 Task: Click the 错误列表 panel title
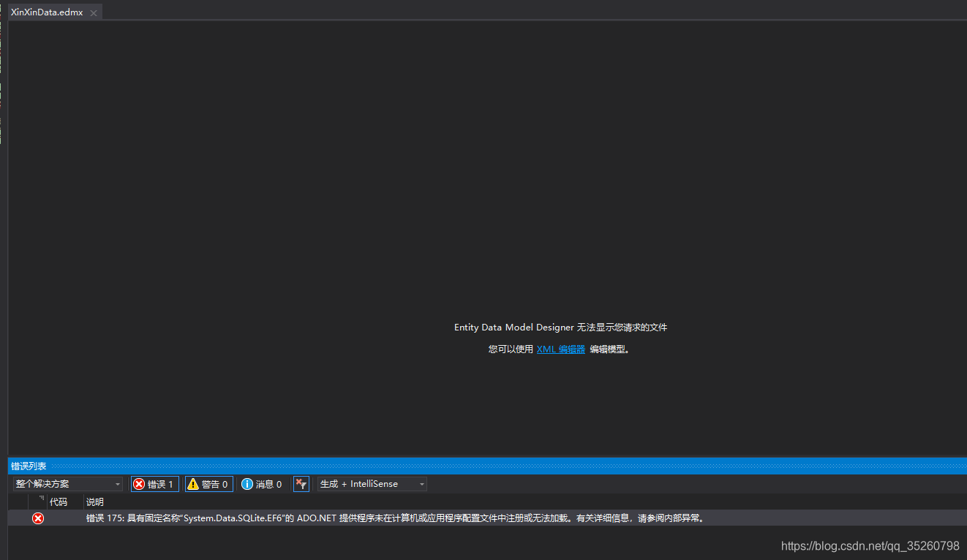click(29, 466)
